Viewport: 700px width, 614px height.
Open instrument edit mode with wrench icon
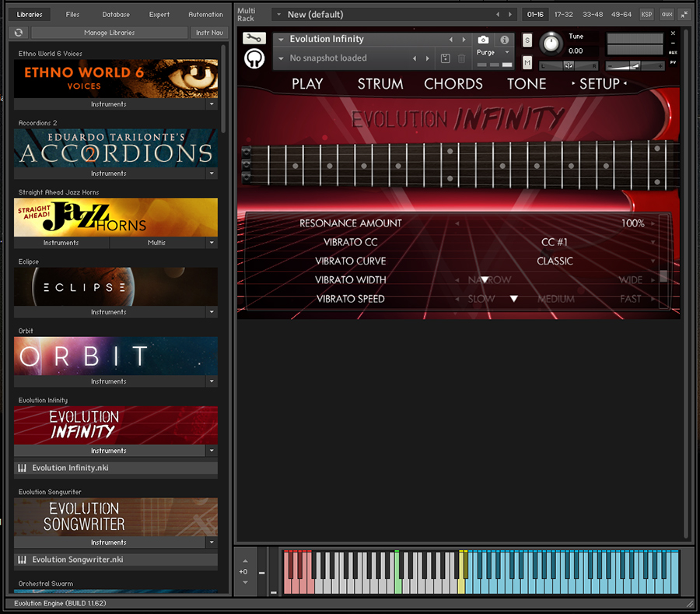[x=254, y=38]
